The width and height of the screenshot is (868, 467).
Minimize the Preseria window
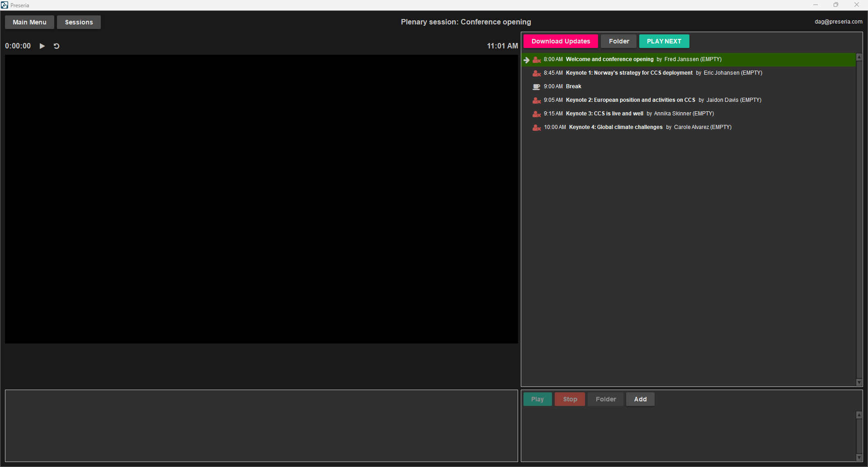coord(816,5)
